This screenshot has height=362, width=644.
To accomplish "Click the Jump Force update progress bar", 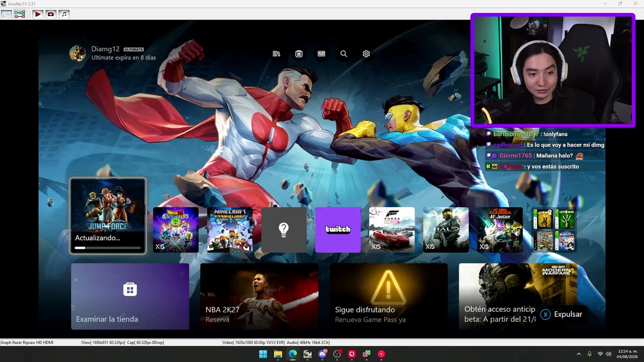I will 108,248.
